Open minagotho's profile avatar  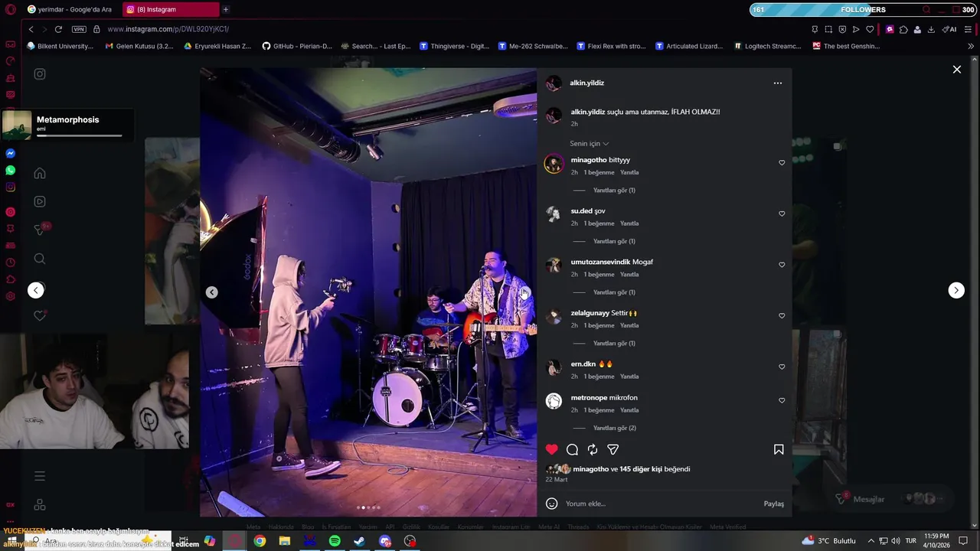click(554, 164)
